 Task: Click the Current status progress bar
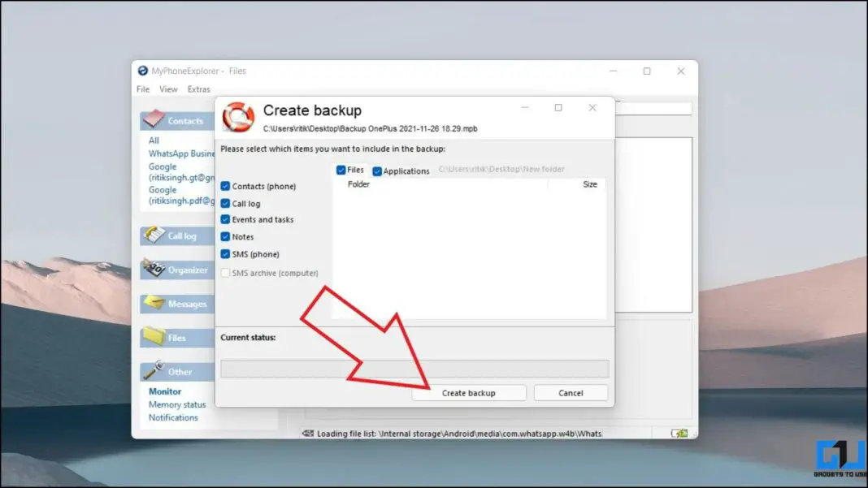click(x=415, y=369)
